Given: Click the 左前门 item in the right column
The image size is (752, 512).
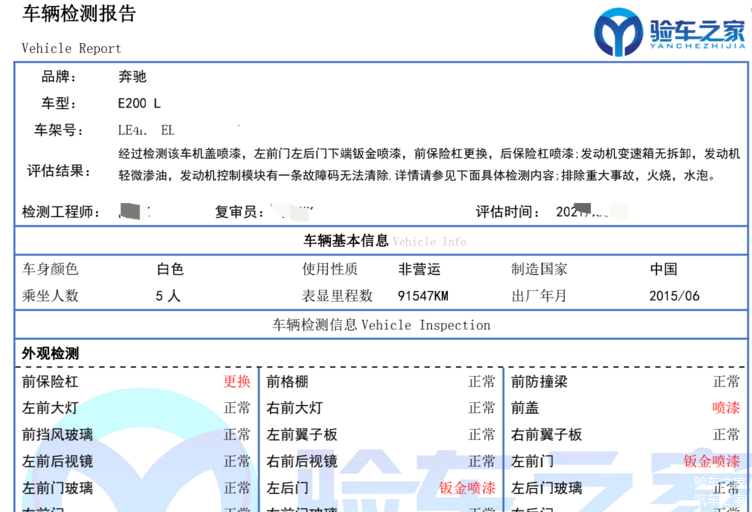Looking at the screenshot, I should [x=532, y=461].
